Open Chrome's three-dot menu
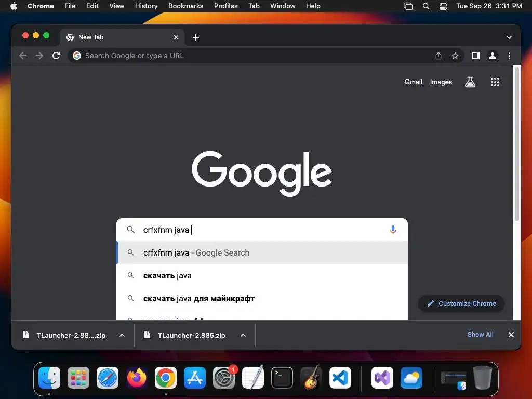 click(x=509, y=56)
